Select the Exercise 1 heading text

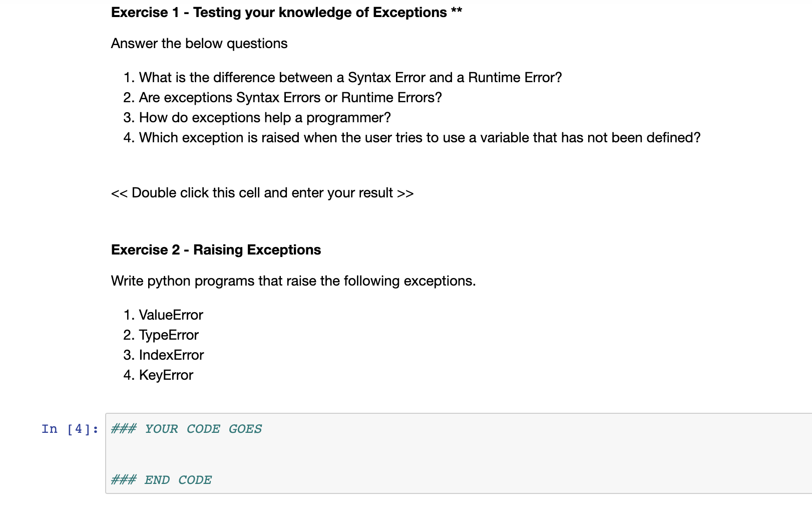(x=286, y=12)
